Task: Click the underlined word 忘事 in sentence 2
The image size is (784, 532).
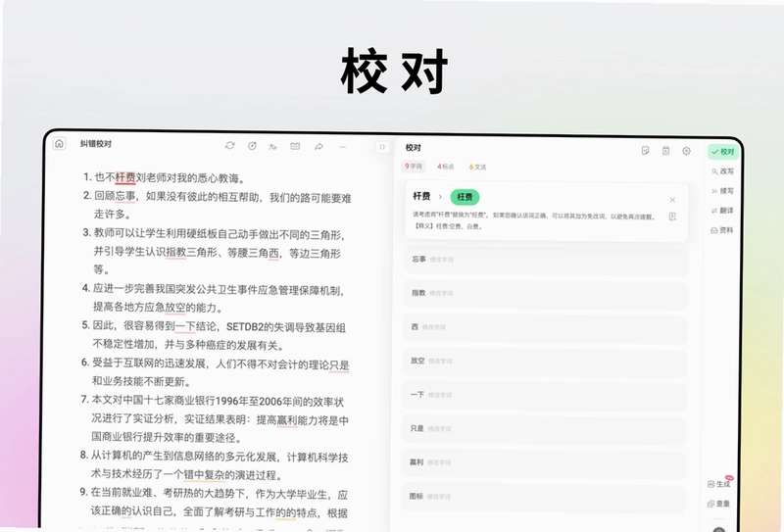Action: pos(125,197)
